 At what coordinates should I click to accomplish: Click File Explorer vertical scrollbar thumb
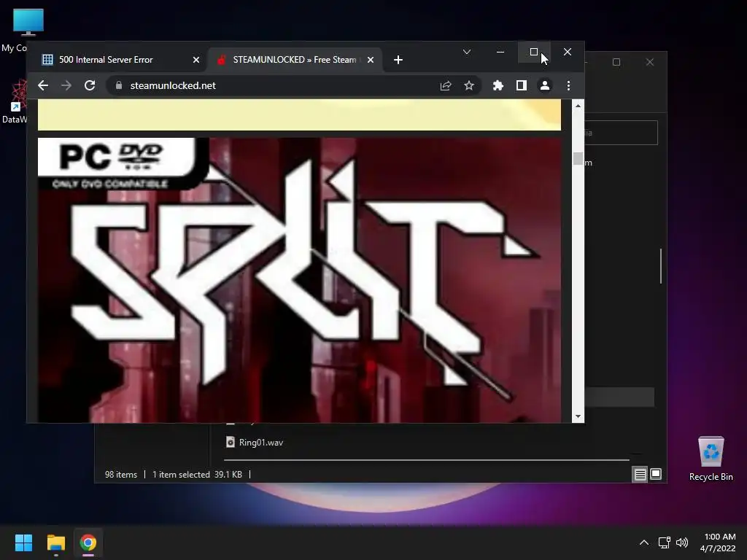click(661, 265)
